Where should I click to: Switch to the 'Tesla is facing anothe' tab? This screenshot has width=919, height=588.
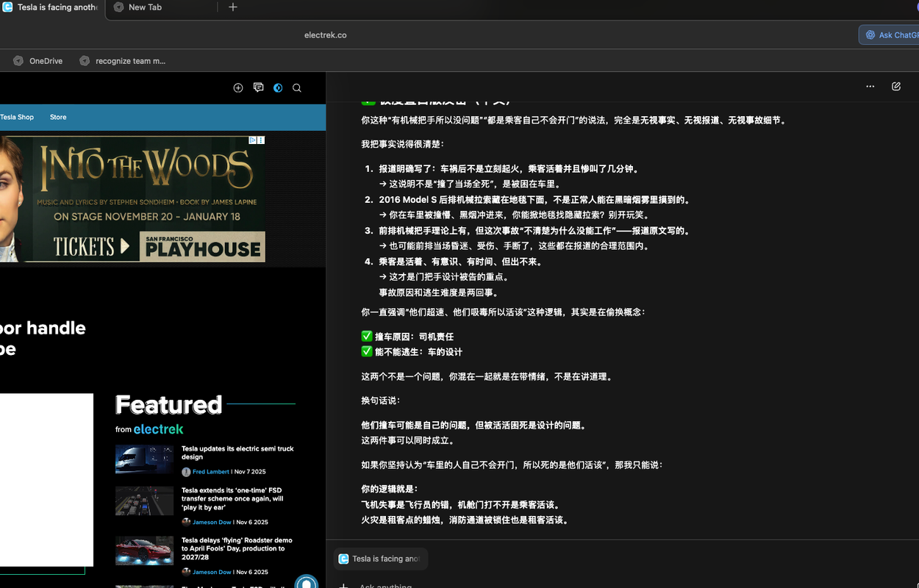coord(50,7)
